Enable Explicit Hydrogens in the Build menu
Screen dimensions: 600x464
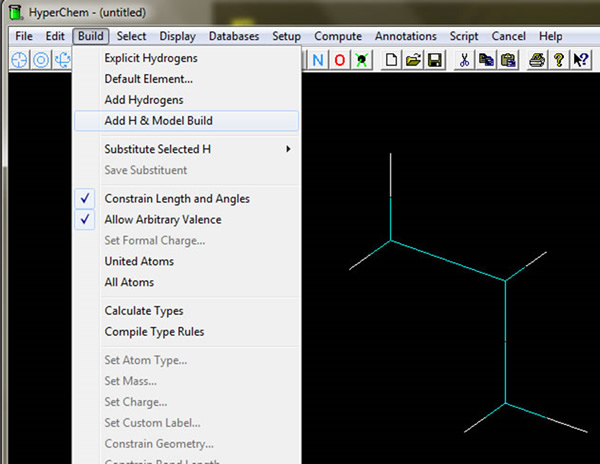153,58
